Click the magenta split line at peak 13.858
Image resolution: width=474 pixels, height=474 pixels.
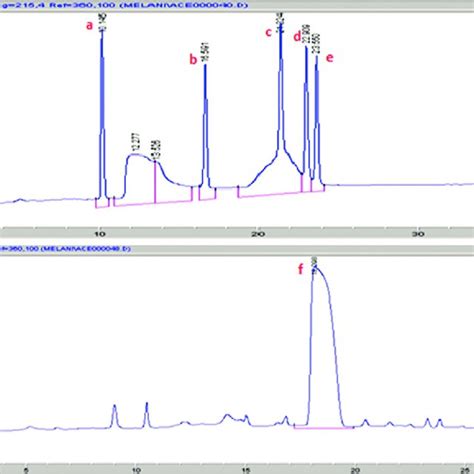click(x=155, y=183)
